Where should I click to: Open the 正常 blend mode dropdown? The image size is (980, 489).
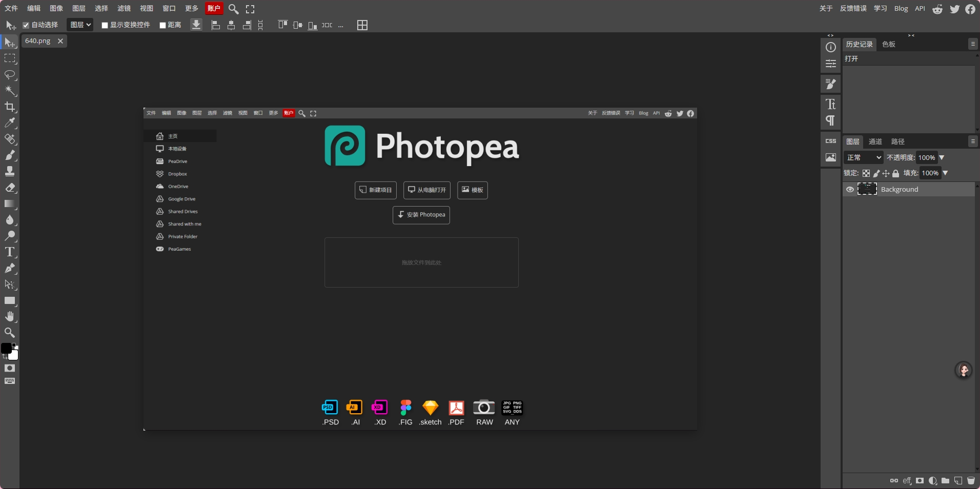point(864,157)
